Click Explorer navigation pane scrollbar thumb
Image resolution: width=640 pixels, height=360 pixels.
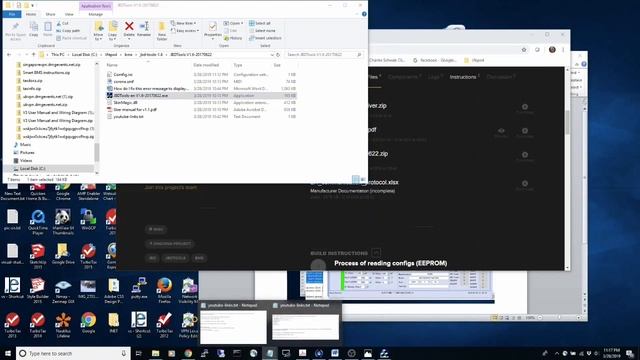[x=97, y=152]
